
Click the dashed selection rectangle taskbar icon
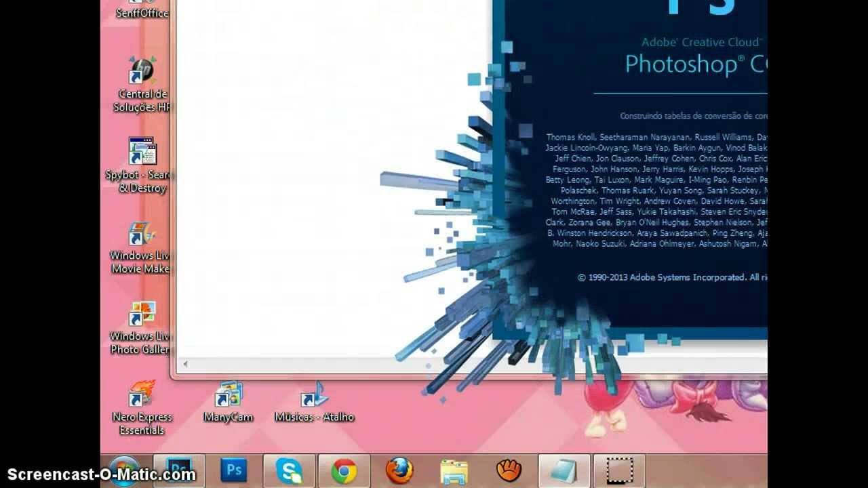coord(619,470)
